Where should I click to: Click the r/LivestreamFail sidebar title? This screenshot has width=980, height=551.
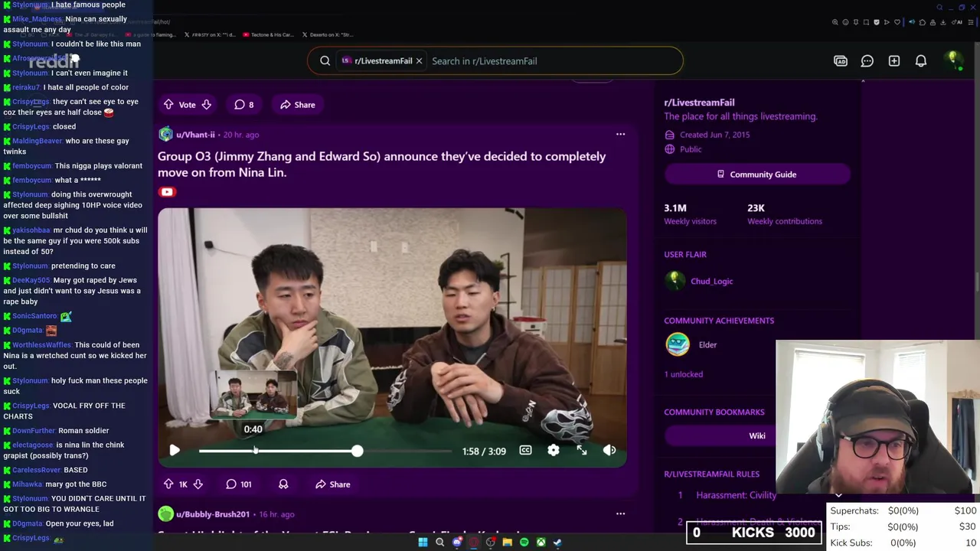pos(699,103)
